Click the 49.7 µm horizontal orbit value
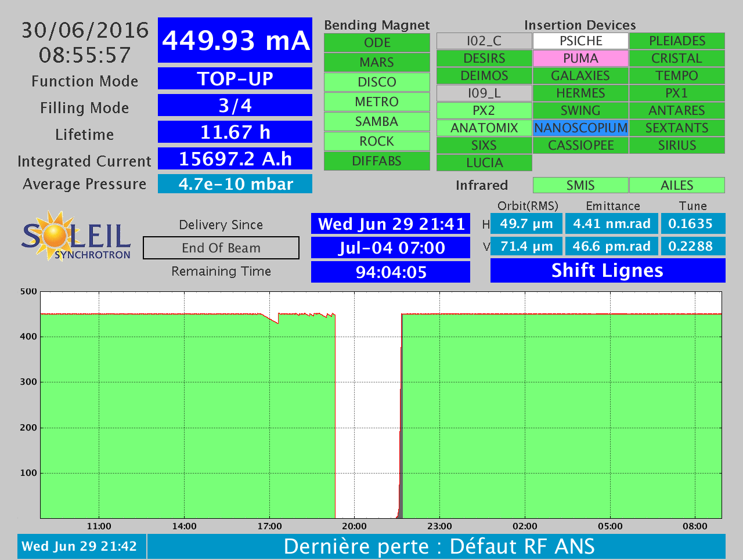Viewport: 743px width, 560px height. point(526,223)
